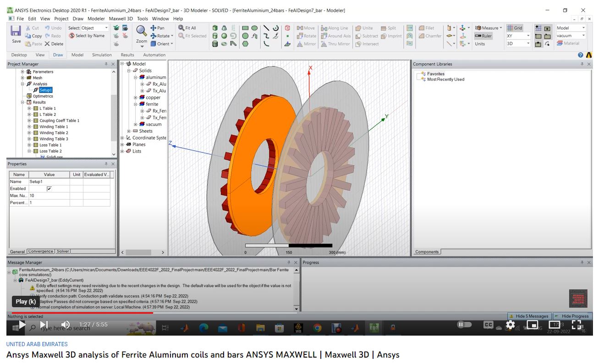Viewport: 598px width, 364px height.
Task: Draw a regular polygon
Action: pyautogui.click(x=245, y=44)
